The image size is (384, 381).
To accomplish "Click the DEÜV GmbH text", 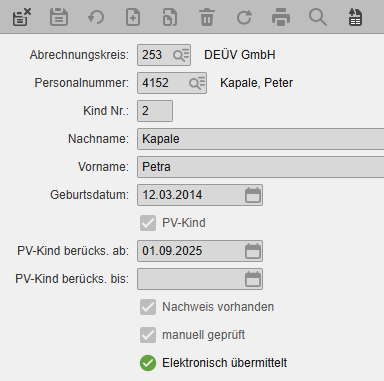I will click(x=240, y=55).
